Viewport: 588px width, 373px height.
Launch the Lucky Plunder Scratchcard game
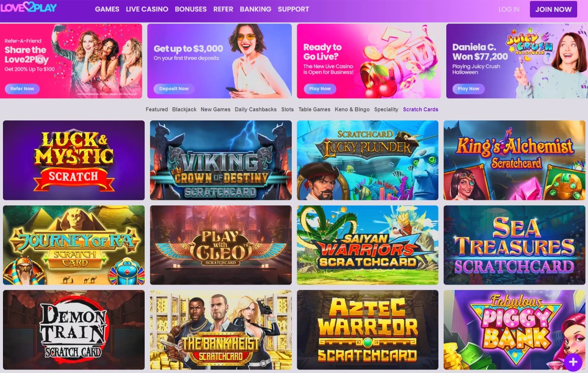point(368,160)
